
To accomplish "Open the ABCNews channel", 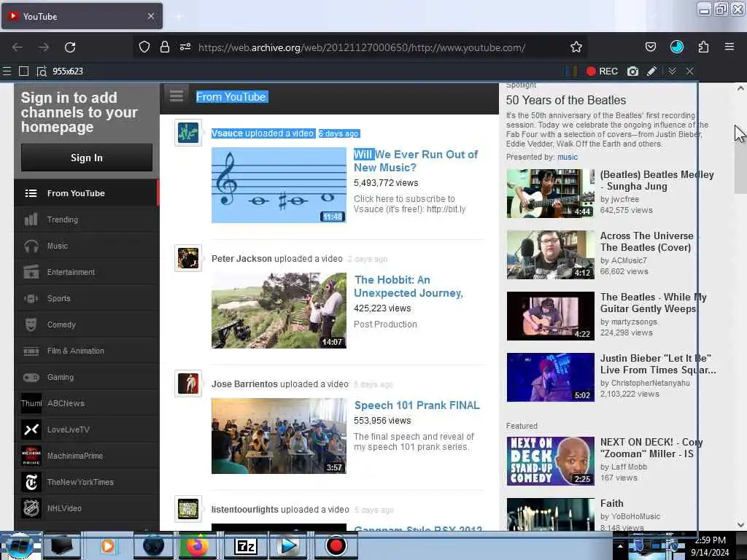I will pyautogui.click(x=86, y=403).
